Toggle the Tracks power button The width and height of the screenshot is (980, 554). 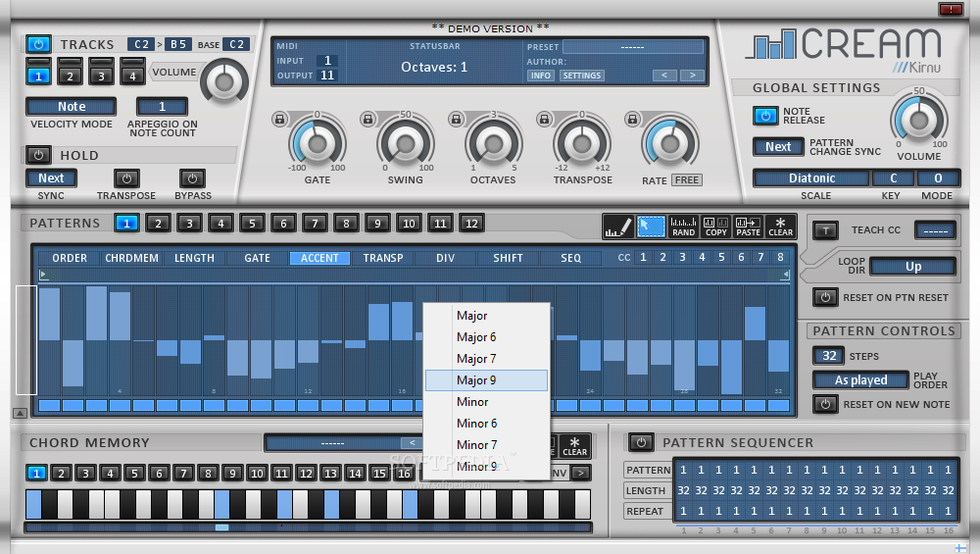click(39, 44)
